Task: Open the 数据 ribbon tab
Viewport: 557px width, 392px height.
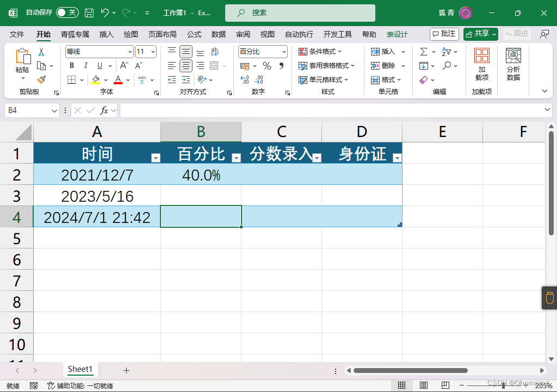Action: tap(218, 34)
